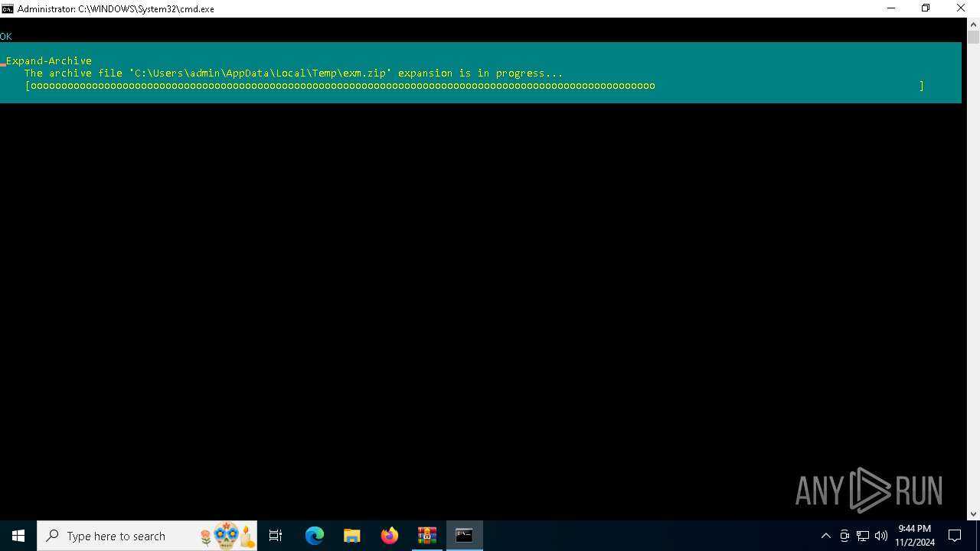The width and height of the screenshot is (980, 551).
Task: Show hidden system tray icons
Action: pos(825,536)
